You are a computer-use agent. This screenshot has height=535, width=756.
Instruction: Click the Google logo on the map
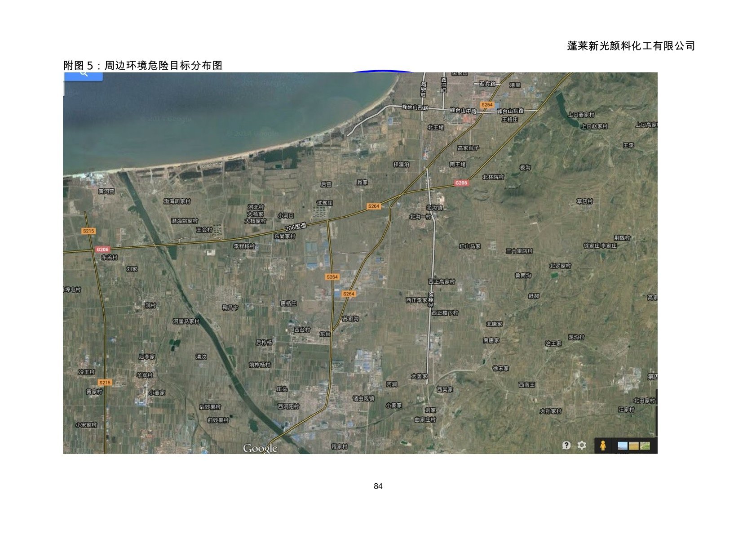[260, 448]
